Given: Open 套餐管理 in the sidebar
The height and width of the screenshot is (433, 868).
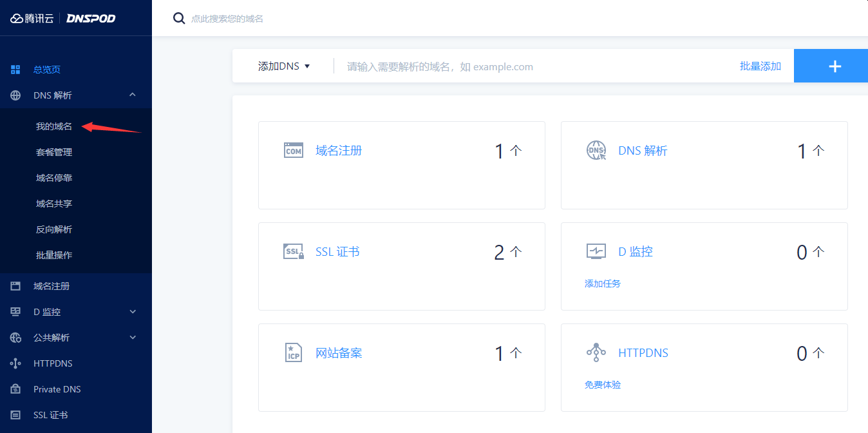Looking at the screenshot, I should pyautogui.click(x=54, y=152).
